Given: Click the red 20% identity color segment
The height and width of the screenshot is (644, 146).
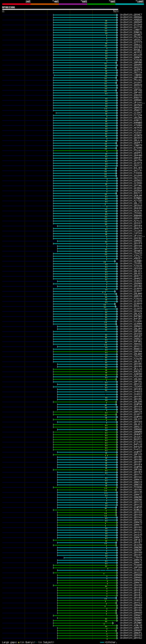Looking at the screenshot, I should (16, 4).
